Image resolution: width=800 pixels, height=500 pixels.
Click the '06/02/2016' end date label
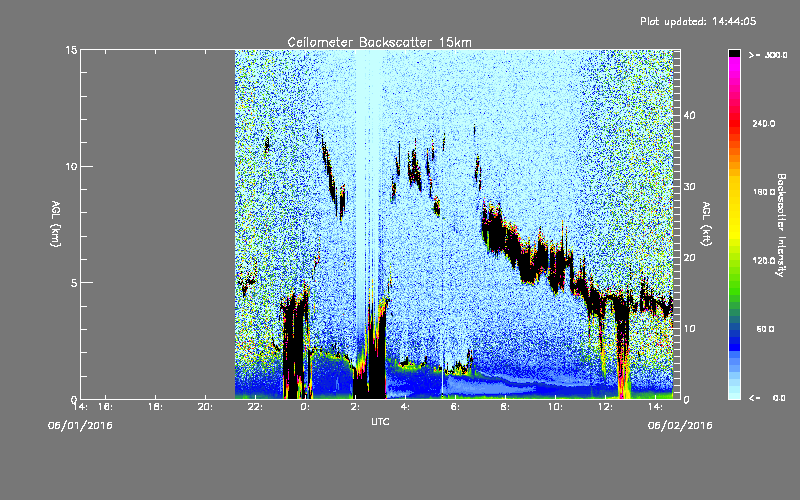click(680, 426)
